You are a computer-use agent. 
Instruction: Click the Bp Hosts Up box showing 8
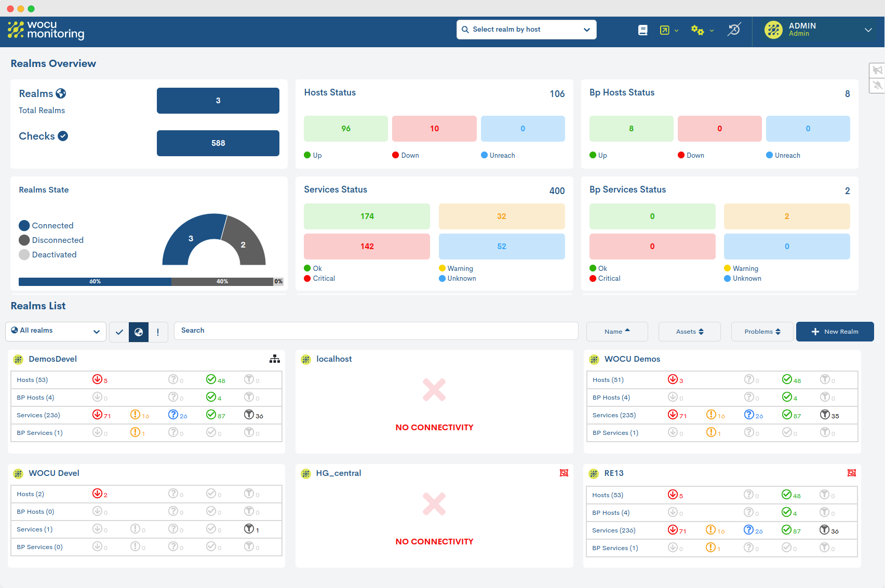pyautogui.click(x=631, y=129)
